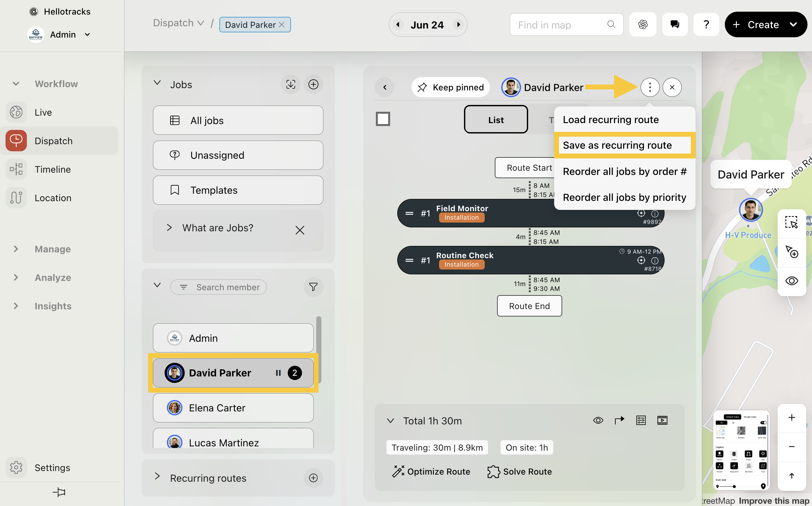Open Unassigned jobs
Screen dimensions: 812x506
pos(238,155)
